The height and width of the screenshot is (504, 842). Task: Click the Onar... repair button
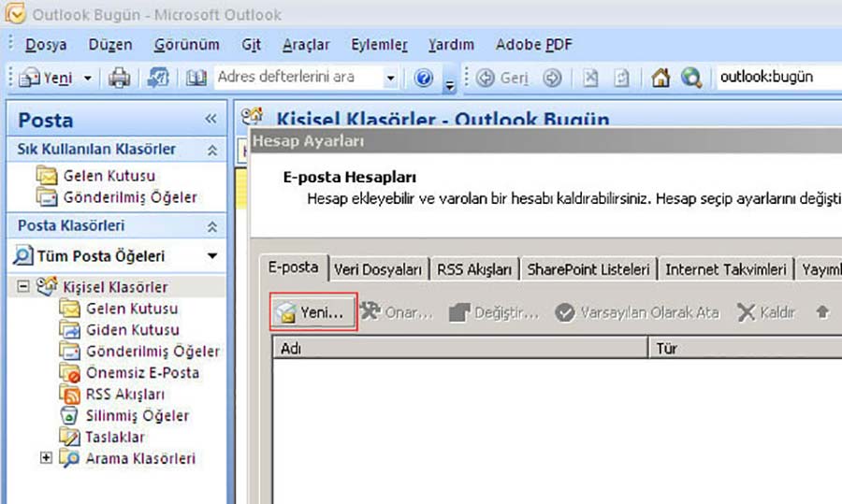click(397, 312)
